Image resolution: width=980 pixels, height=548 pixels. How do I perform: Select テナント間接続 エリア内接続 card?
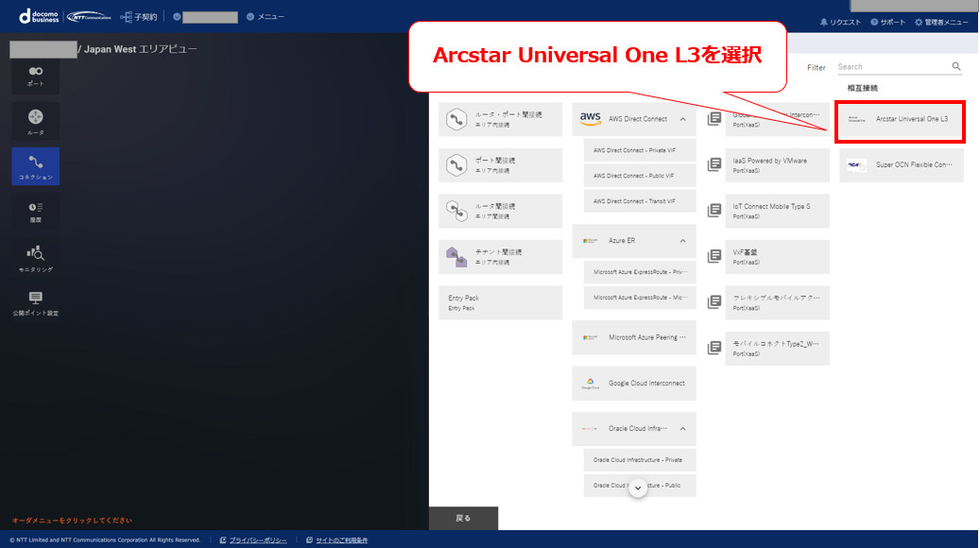point(500,257)
